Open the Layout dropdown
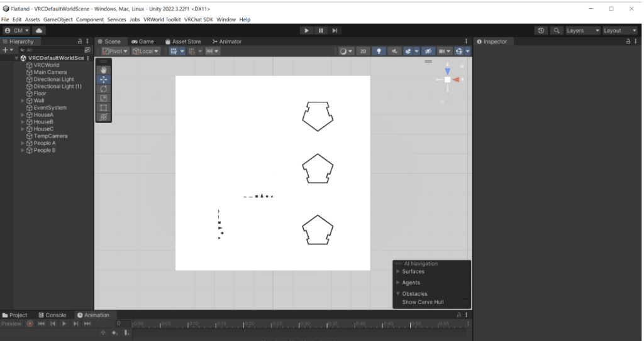Viewport: 644px width, 341px height. [x=619, y=30]
